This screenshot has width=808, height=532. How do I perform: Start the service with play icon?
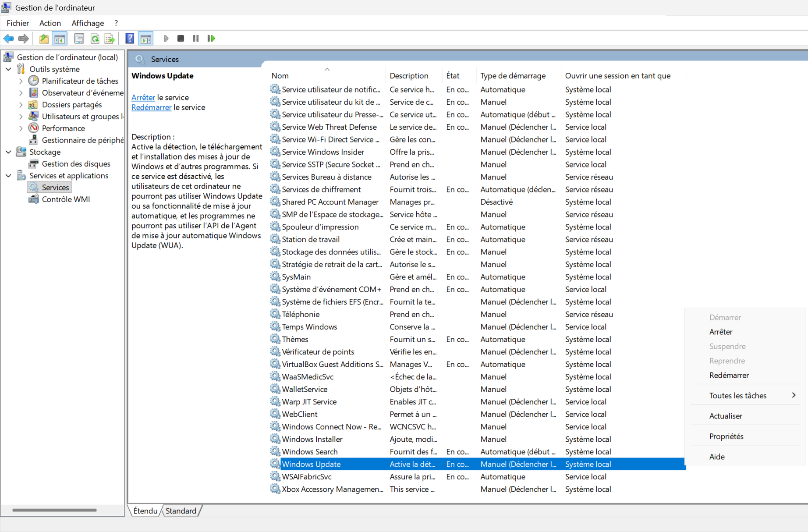point(166,39)
